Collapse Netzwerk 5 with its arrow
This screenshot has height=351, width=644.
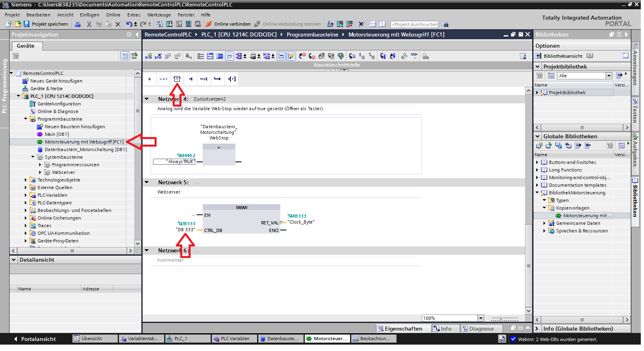[147, 182]
